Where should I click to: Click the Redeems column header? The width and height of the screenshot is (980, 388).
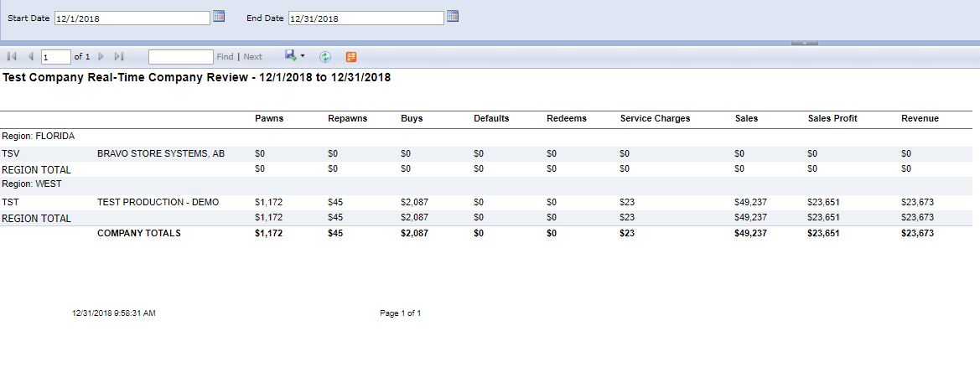[566, 119]
